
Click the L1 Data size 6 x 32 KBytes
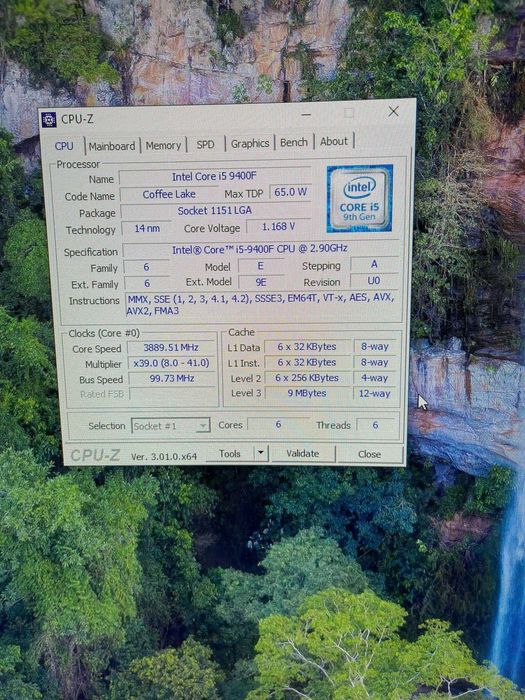point(307,347)
